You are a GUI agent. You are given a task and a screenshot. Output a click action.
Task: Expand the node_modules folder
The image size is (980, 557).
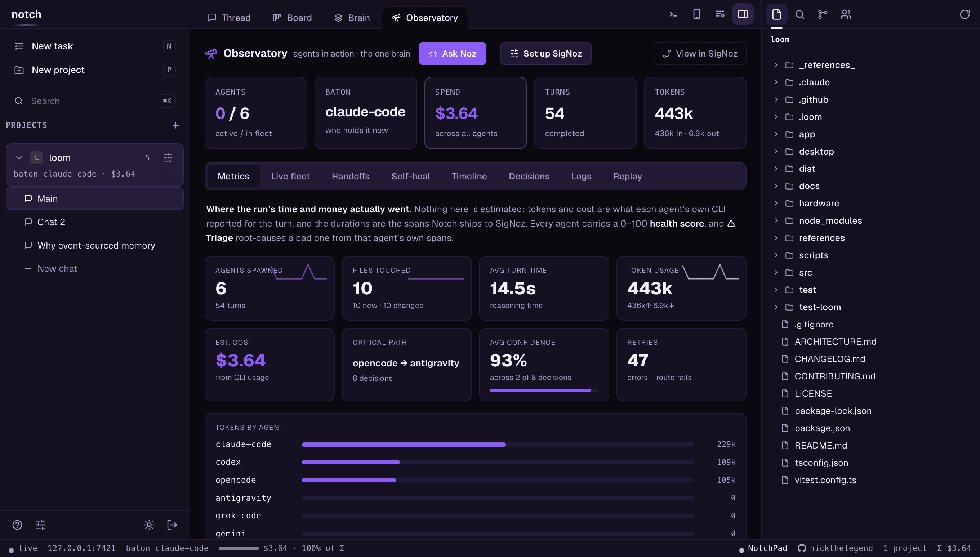pos(776,221)
